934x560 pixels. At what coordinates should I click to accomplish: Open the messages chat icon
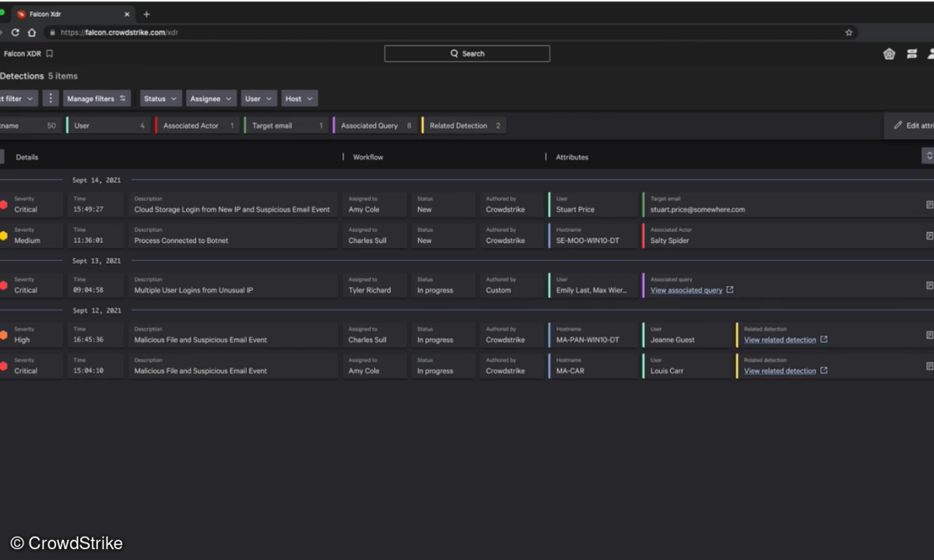click(x=911, y=54)
